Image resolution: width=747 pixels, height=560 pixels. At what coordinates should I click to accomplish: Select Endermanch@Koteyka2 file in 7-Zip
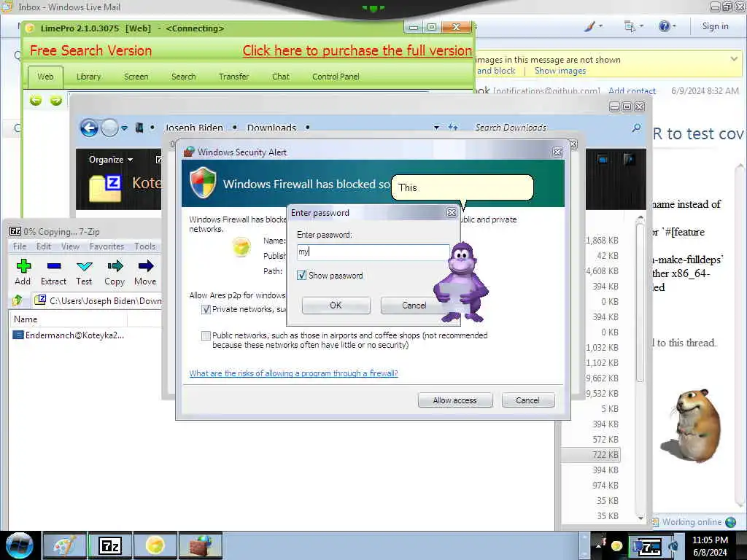coord(68,335)
